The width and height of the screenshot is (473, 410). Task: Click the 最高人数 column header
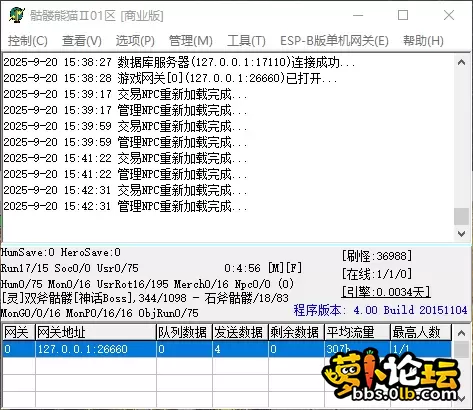coord(421,332)
